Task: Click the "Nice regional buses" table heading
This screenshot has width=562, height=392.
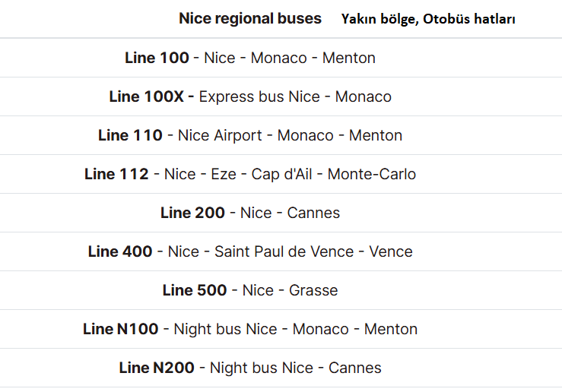Action: tap(250, 18)
